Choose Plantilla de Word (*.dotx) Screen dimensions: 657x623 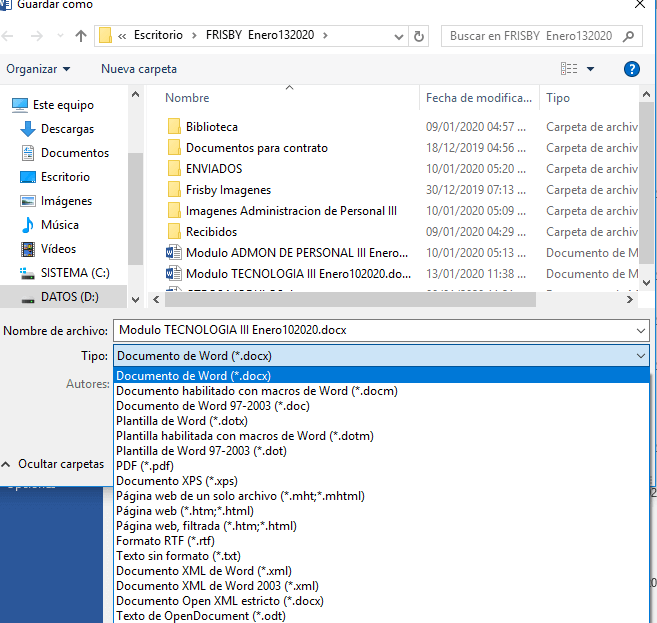pos(381,421)
